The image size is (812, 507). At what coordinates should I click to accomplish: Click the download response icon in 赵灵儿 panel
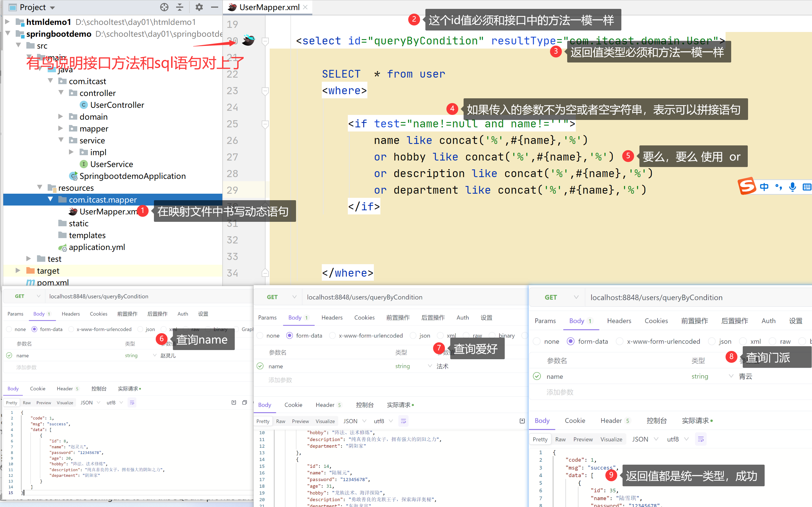(x=234, y=402)
